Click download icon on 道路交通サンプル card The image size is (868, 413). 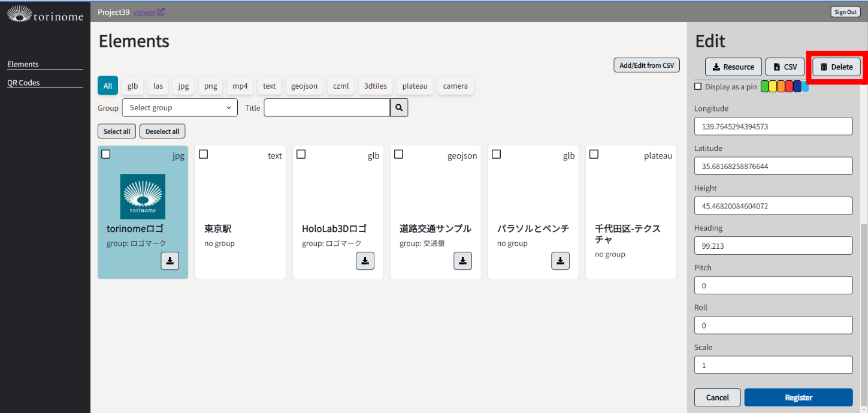click(462, 261)
